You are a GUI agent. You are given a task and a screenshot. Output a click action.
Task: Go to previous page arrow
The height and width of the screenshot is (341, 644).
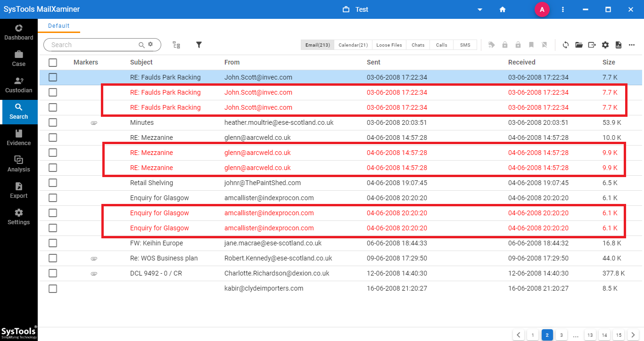pyautogui.click(x=519, y=335)
